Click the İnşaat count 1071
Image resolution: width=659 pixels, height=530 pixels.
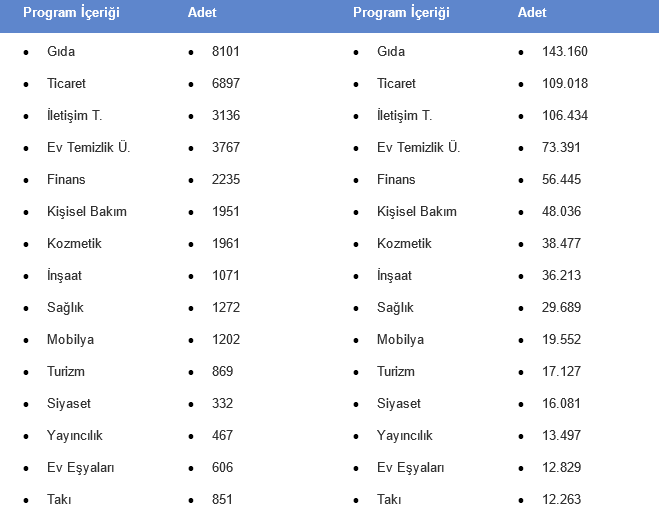pyautogui.click(x=226, y=275)
